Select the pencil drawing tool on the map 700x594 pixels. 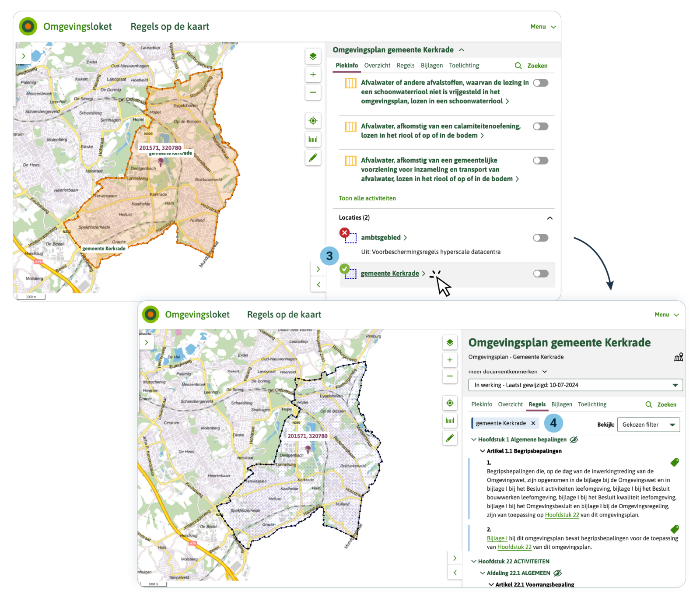coord(313,158)
